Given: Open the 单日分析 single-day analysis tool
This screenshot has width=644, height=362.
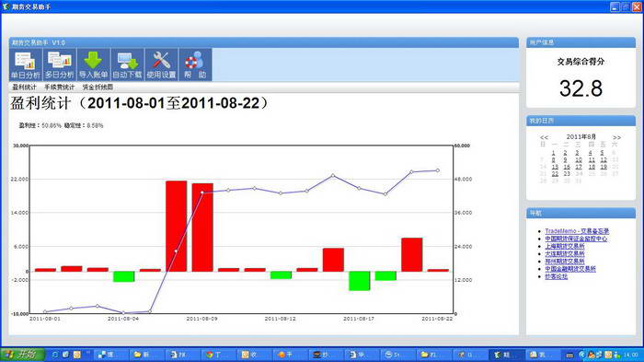Looking at the screenshot, I should click(26, 64).
